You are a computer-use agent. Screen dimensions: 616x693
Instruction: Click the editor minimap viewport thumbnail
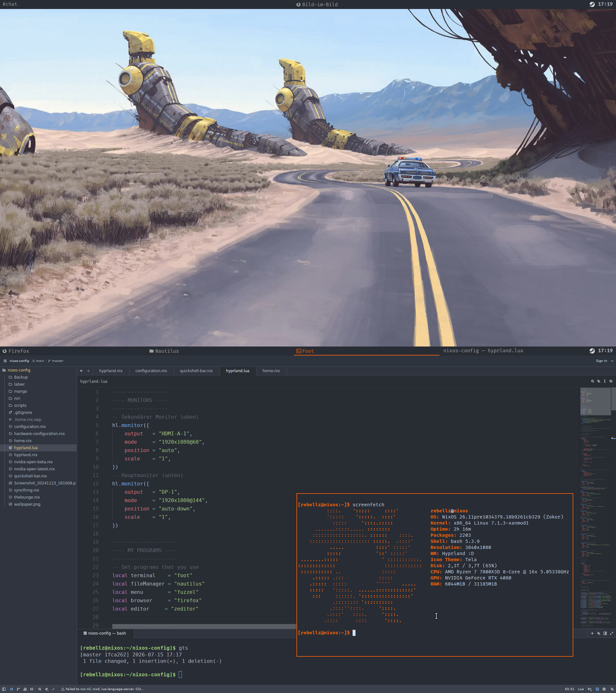pos(596,401)
